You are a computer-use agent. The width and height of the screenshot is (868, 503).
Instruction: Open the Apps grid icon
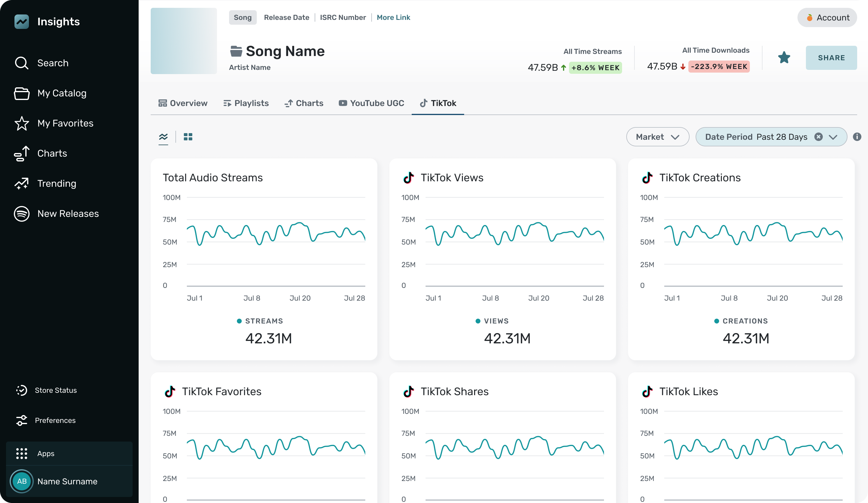[21, 453]
